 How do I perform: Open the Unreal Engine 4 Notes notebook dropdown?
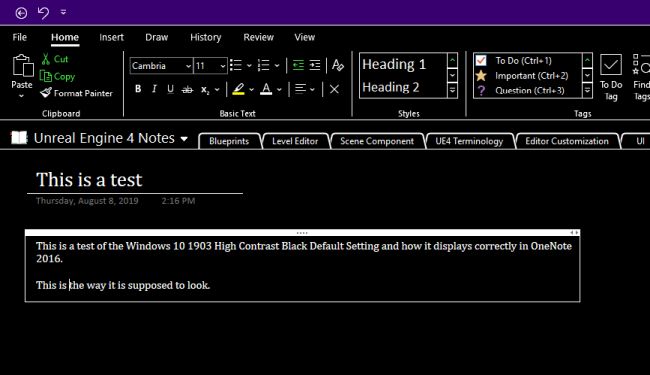coord(184,139)
